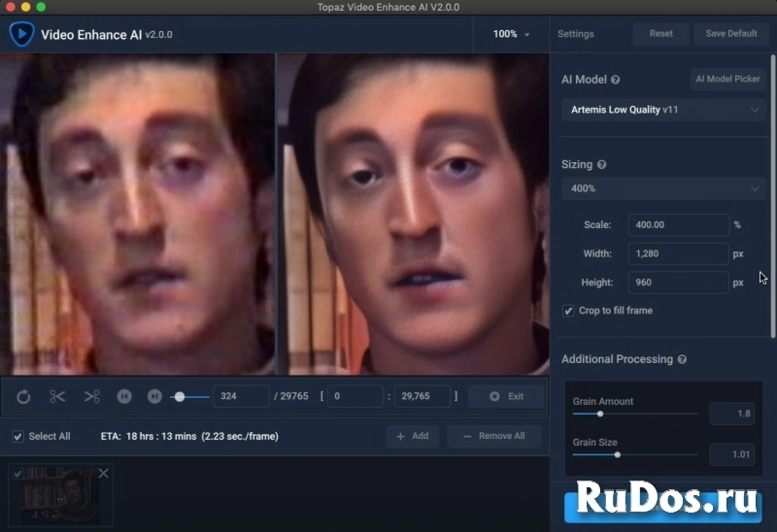Click the Grain Amount slider handle

click(600, 414)
